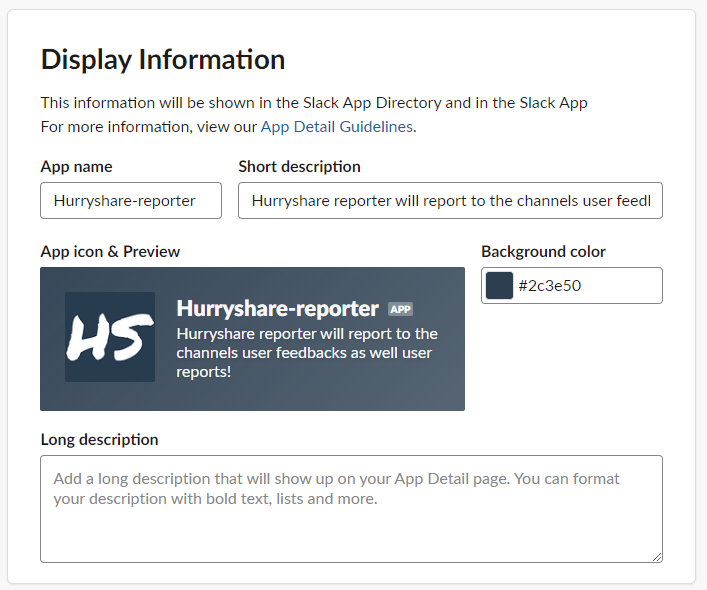
Task: Click the dark blue background color swatch
Action: [x=499, y=285]
